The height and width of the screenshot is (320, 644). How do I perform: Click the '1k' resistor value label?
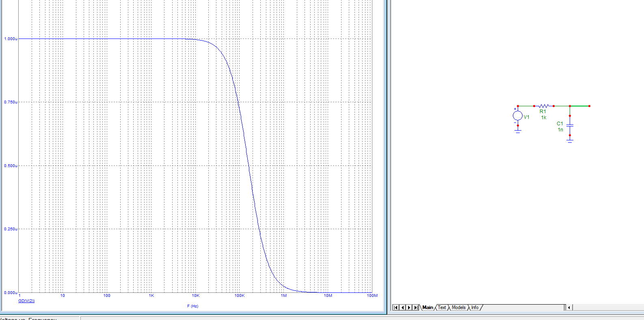click(544, 118)
